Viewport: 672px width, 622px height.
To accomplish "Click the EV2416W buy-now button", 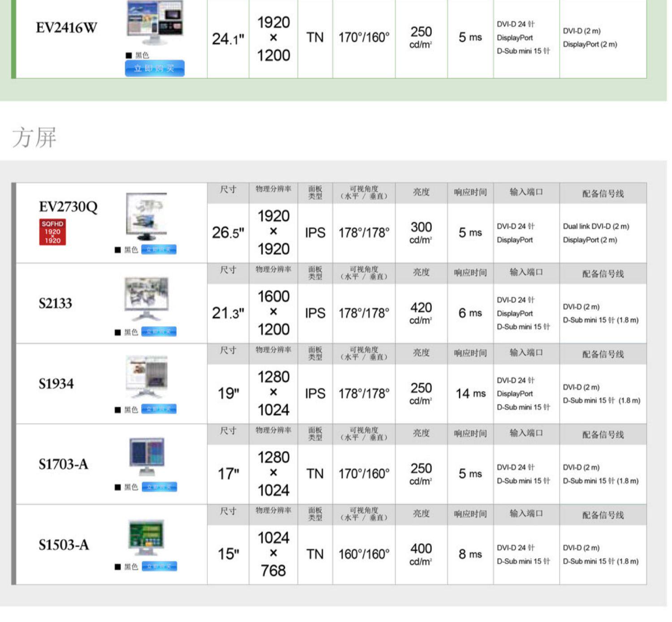I will coord(155,68).
